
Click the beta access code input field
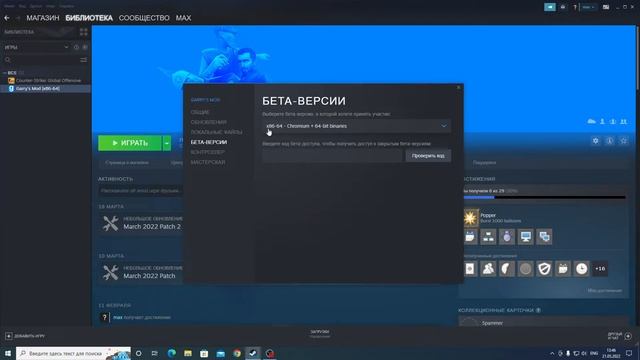[332, 156]
